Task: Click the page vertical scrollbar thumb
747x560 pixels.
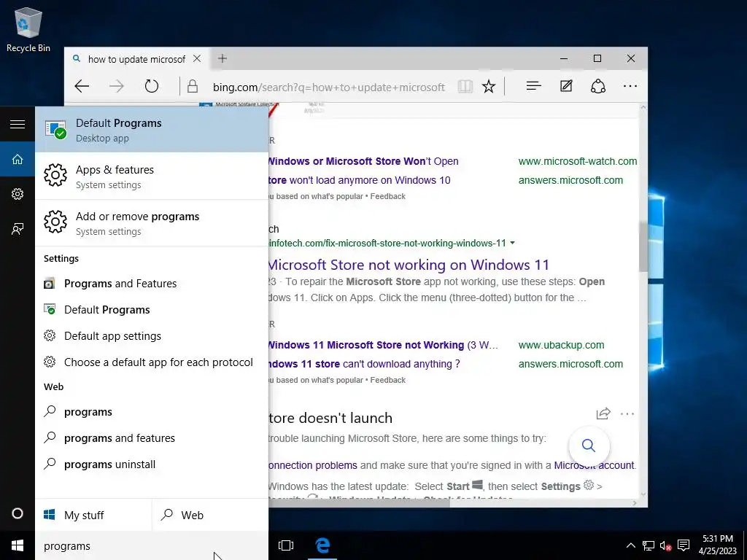Action: click(643, 246)
